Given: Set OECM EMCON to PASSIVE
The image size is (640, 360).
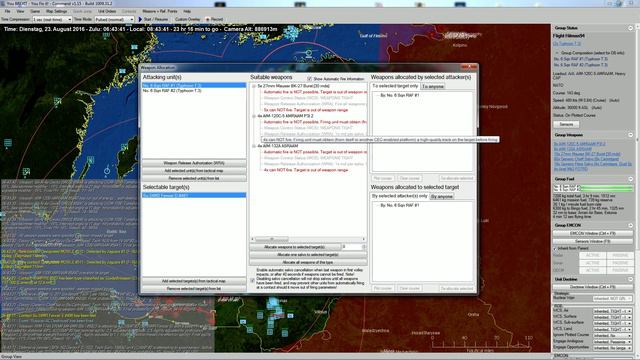Looking at the screenshot, I should [x=620, y=270].
